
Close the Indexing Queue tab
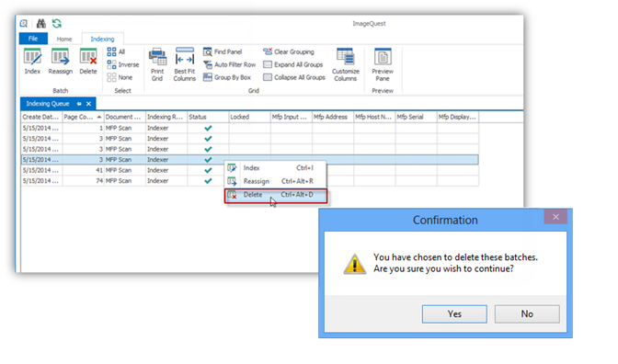click(x=88, y=104)
